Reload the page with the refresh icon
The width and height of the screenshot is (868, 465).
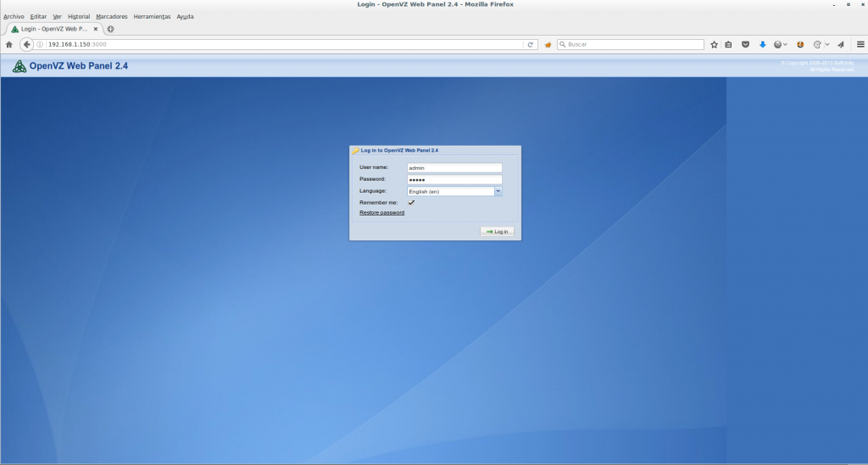pyautogui.click(x=530, y=44)
